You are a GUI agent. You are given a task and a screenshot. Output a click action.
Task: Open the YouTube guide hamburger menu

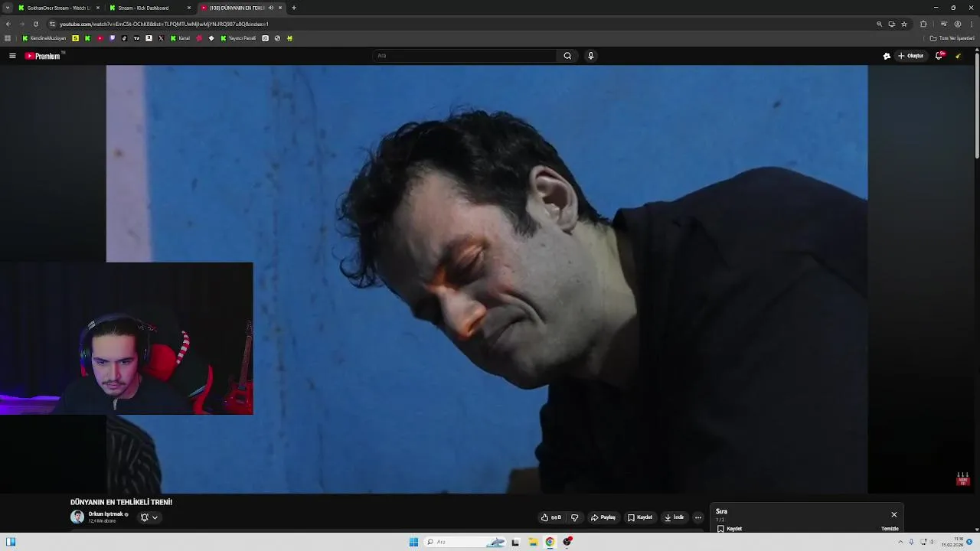(12, 56)
